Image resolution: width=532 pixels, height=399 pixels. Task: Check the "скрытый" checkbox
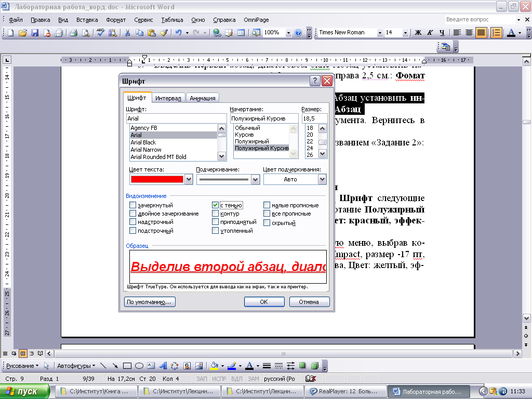pos(267,222)
